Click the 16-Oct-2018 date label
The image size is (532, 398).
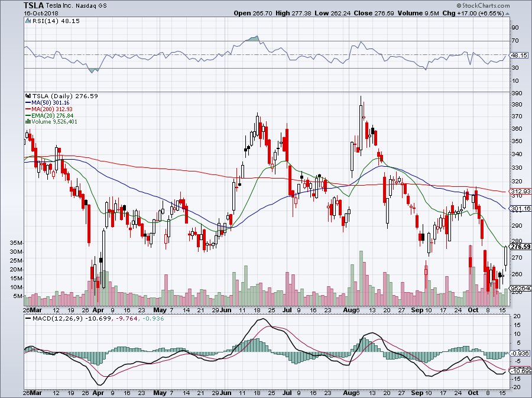(x=41, y=14)
